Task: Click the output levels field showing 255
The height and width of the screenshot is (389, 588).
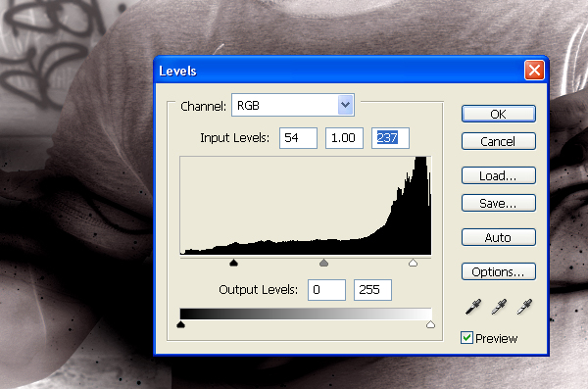Action: (x=372, y=290)
